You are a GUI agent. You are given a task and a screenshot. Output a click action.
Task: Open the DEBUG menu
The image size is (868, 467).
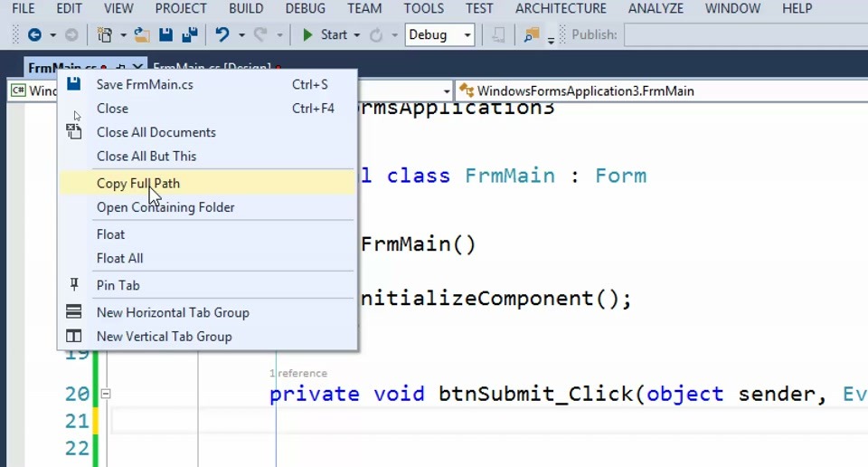(x=305, y=8)
